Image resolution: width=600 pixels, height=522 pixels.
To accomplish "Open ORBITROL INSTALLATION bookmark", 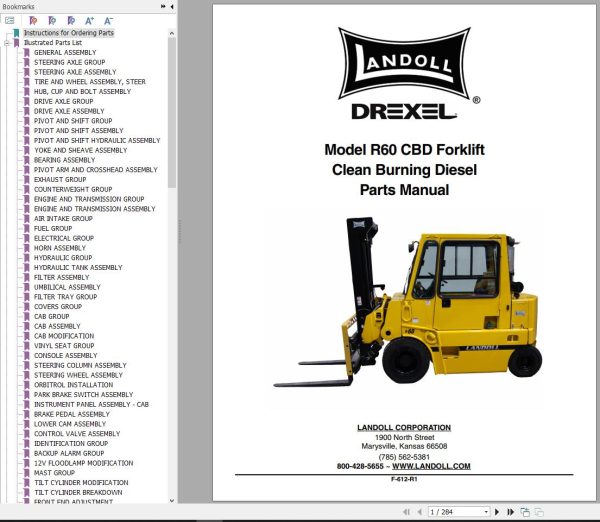I will (x=73, y=385).
